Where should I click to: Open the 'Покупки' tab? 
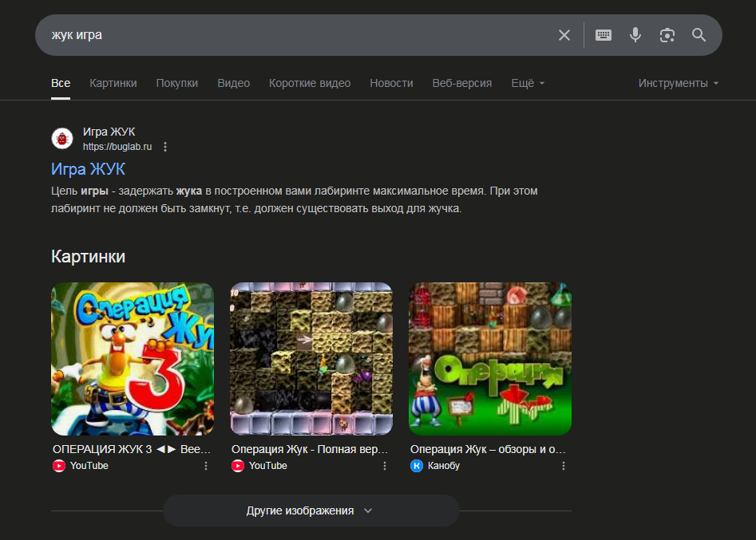[177, 83]
